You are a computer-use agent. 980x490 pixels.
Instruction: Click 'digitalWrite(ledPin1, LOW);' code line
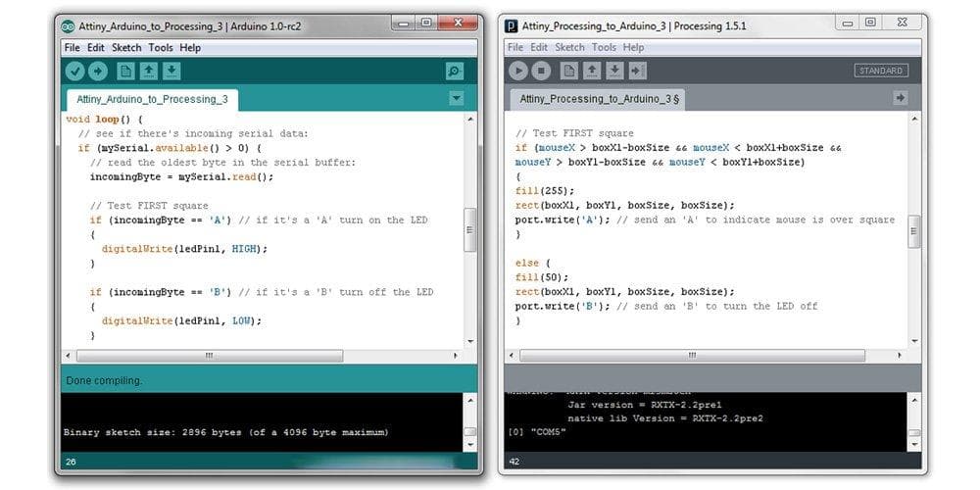tap(181, 320)
